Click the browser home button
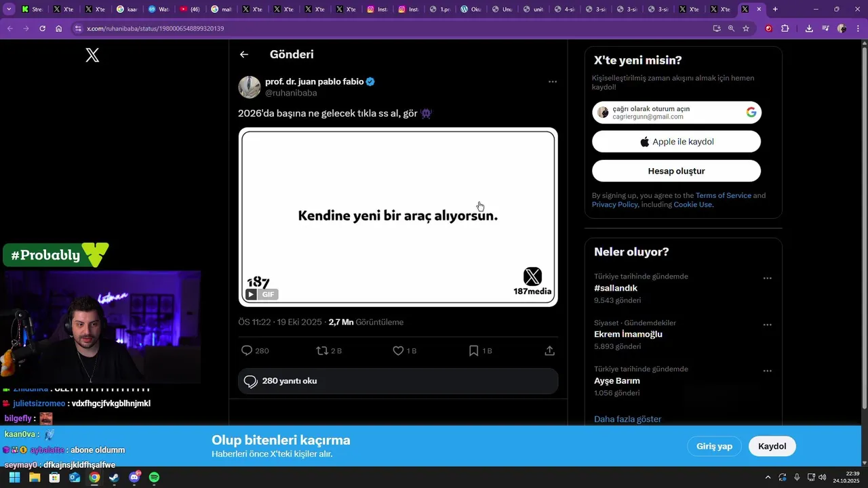 (59, 28)
